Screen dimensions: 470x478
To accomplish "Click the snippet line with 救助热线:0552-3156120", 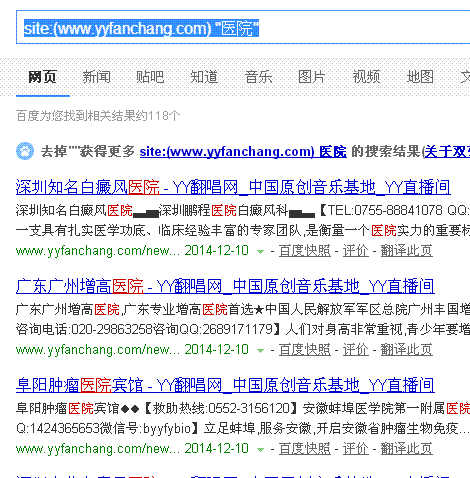I will [x=243, y=408].
